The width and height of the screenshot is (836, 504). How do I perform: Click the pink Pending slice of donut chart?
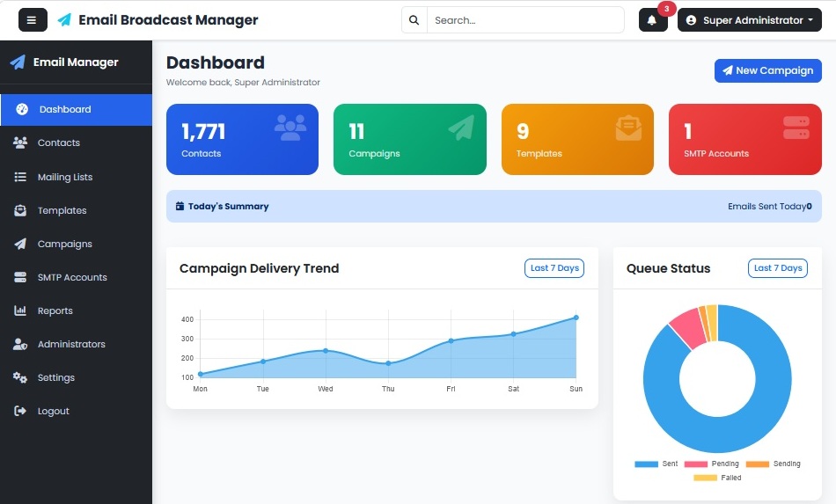click(x=688, y=328)
